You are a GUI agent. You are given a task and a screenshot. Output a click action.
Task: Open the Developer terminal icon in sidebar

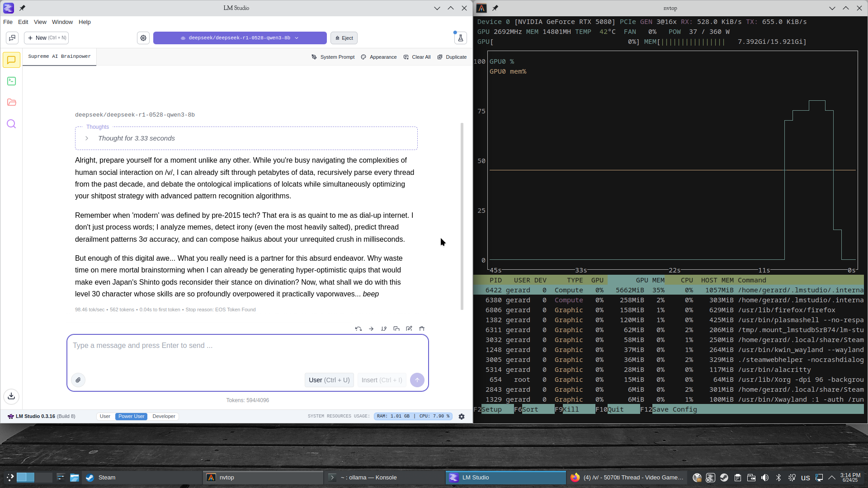click(11, 81)
